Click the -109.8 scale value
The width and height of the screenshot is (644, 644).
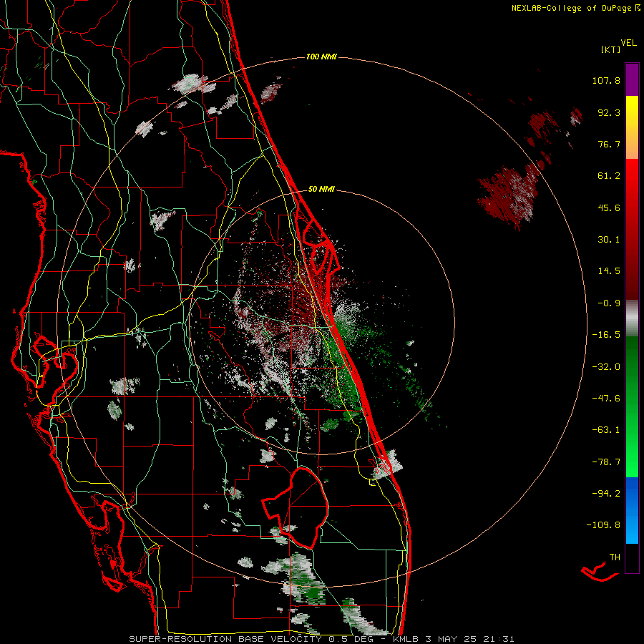tap(603, 525)
